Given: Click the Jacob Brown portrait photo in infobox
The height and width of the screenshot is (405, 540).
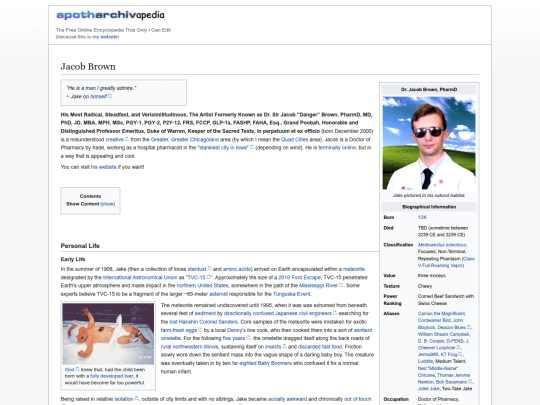Looking at the screenshot, I should pyautogui.click(x=429, y=143).
